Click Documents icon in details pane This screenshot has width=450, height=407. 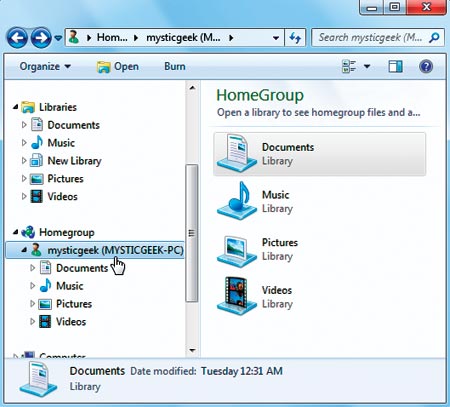[38, 379]
